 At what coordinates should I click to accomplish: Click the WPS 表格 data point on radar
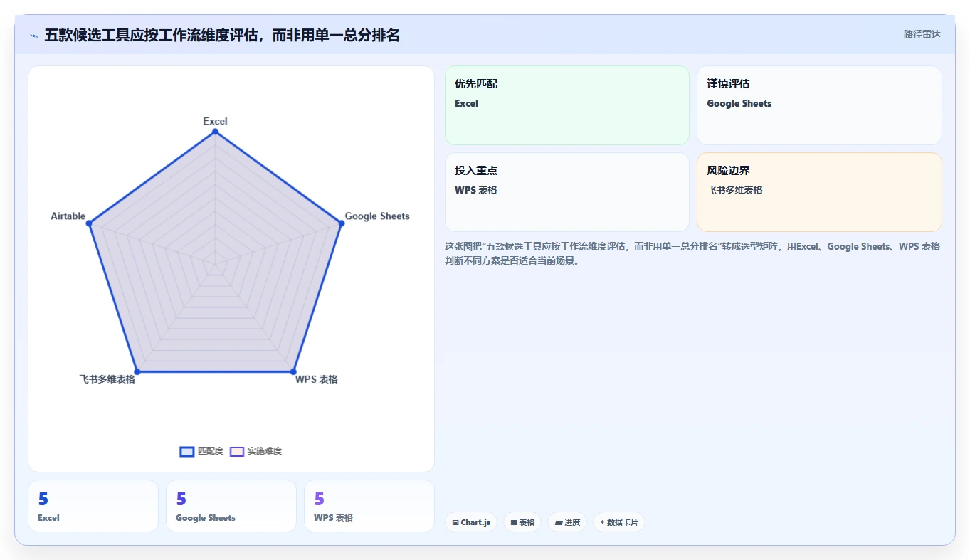[293, 371]
